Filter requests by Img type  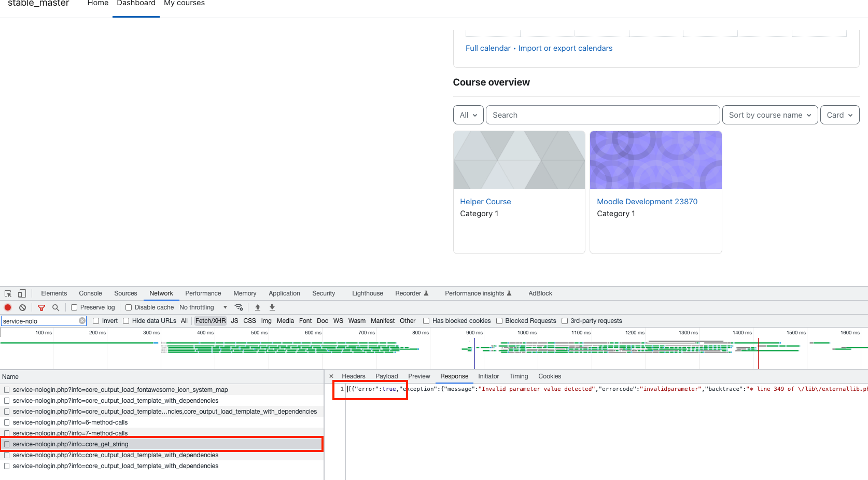tap(266, 321)
